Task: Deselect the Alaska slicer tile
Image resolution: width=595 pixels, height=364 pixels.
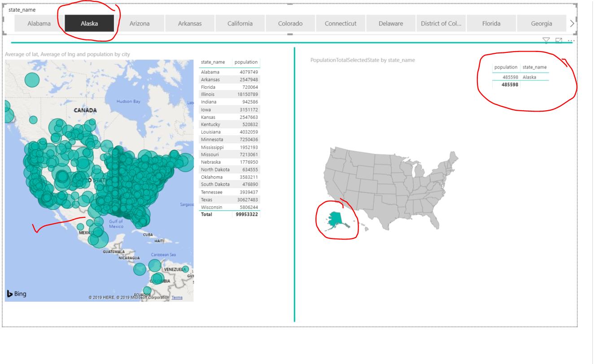Action: click(x=89, y=24)
